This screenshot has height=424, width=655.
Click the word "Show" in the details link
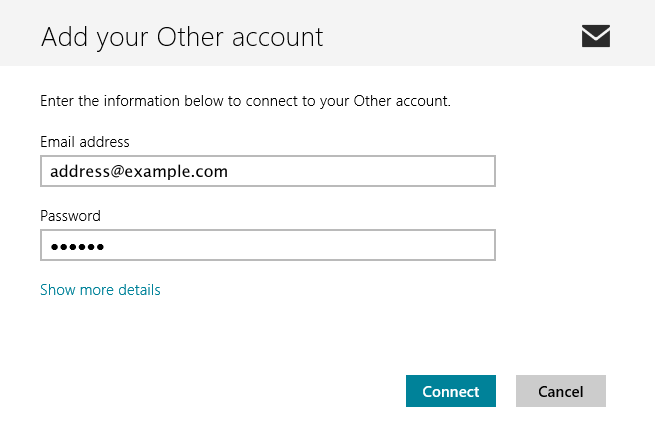(x=57, y=290)
